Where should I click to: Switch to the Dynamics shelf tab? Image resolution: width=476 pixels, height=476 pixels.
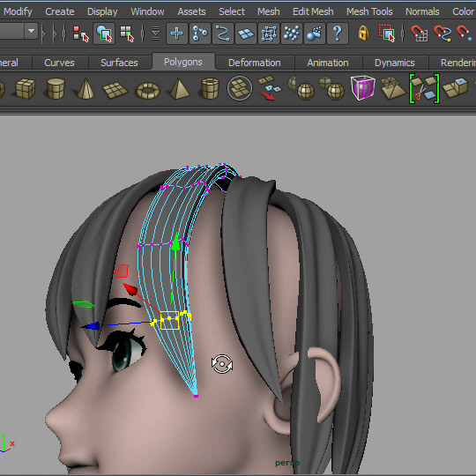pyautogui.click(x=394, y=63)
